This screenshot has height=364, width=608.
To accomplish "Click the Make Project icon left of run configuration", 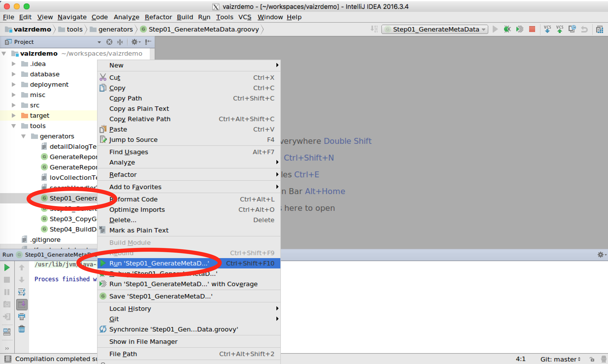I will coord(374,29).
